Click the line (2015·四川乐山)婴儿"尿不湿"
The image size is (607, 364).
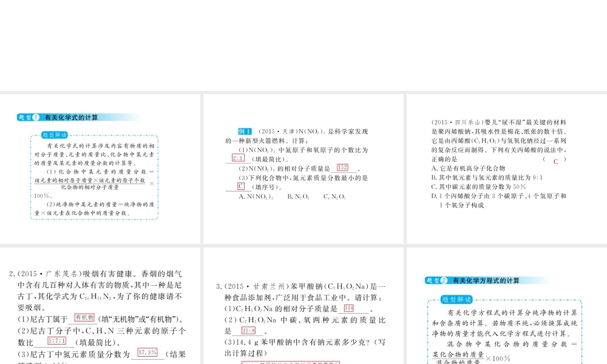pos(498,122)
